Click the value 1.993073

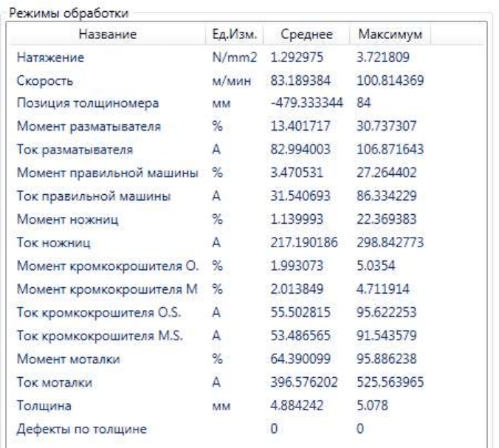coord(297,266)
